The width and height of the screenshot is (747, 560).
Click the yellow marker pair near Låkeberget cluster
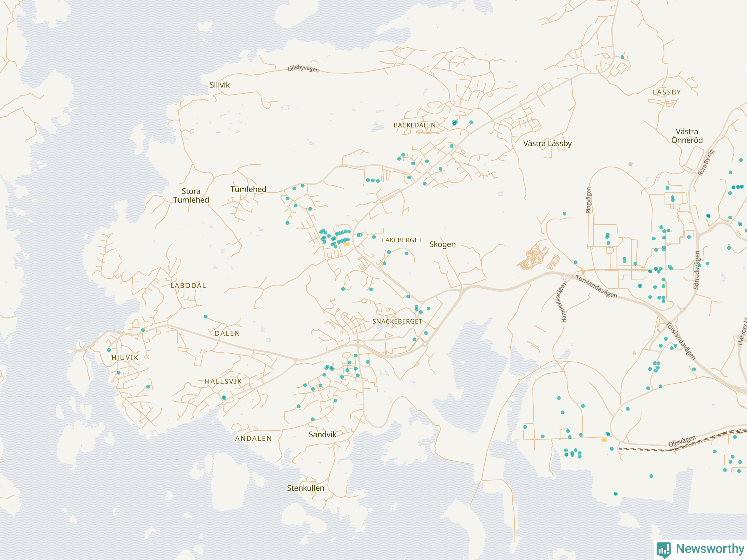coord(346,244)
